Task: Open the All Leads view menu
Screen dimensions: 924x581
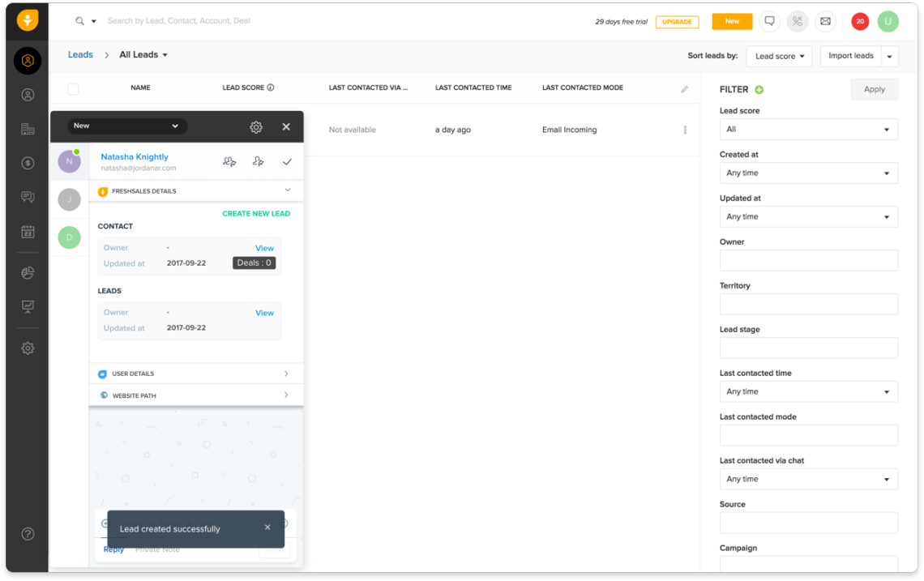Action: 143,55
